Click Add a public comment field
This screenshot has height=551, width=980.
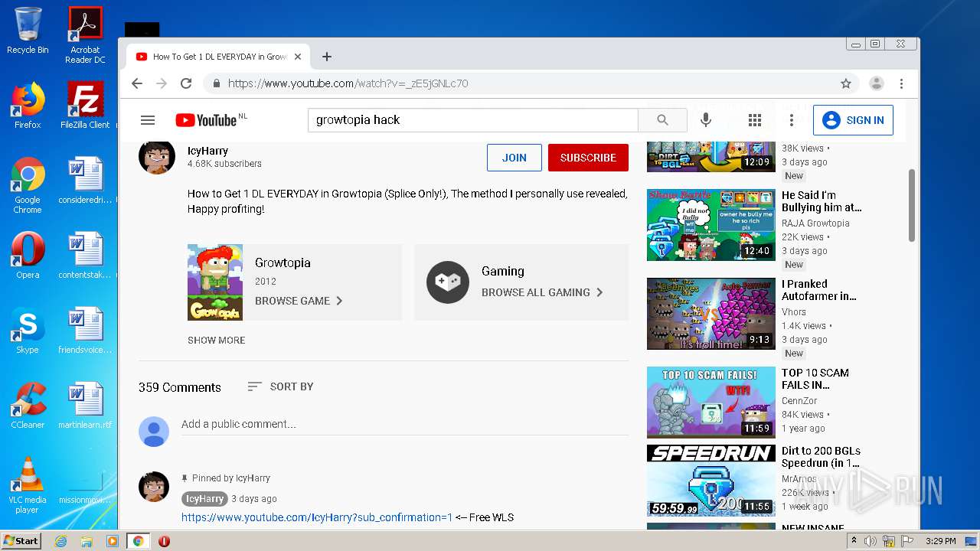[x=405, y=424]
